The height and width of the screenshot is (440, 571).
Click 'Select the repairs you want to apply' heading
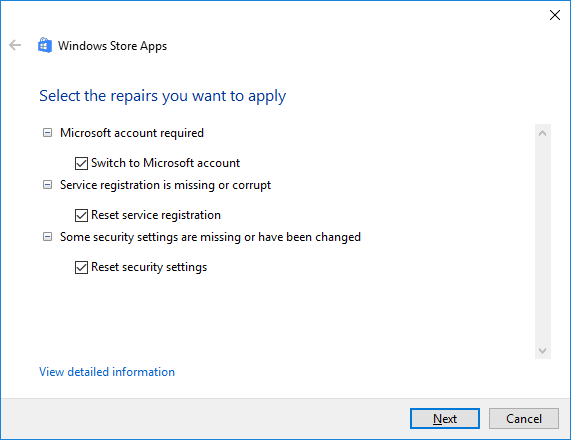(x=162, y=96)
